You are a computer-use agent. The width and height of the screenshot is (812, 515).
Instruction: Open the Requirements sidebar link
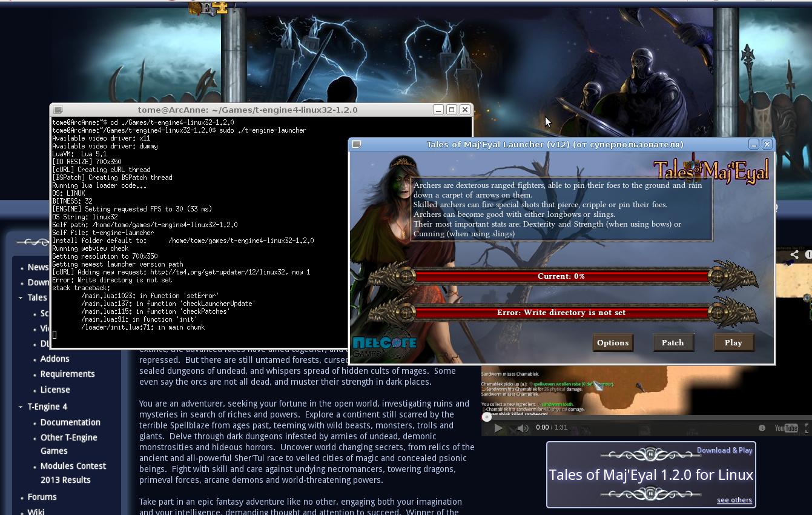pos(68,374)
